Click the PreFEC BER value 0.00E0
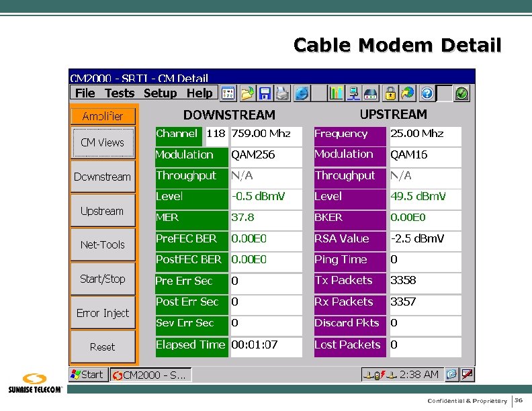 [x=267, y=241]
